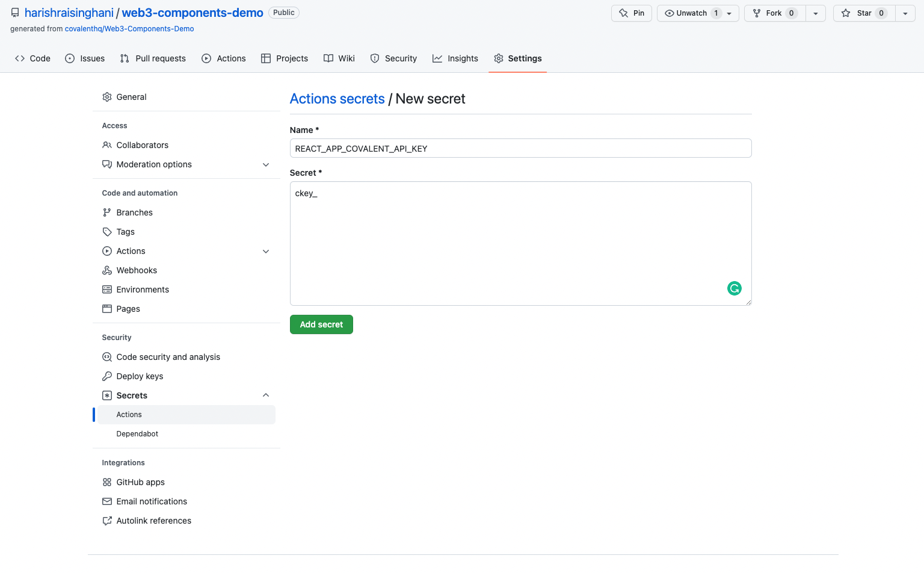
Task: Click the Email notifications envelope icon
Action: (x=107, y=501)
